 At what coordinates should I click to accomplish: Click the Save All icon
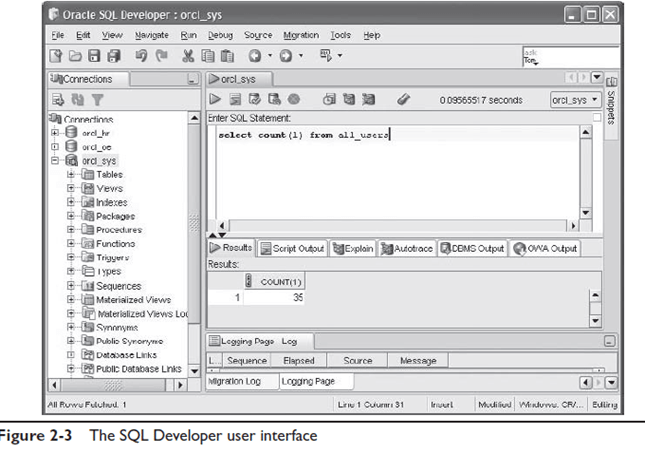coord(113,56)
